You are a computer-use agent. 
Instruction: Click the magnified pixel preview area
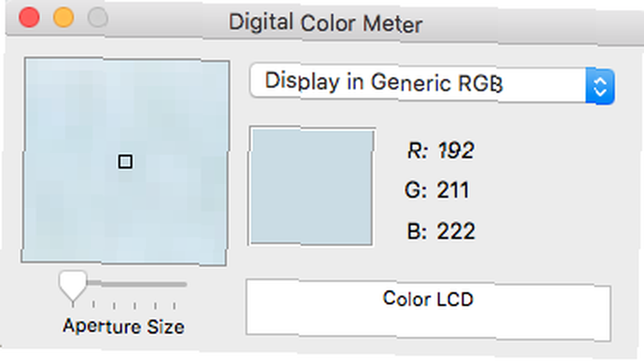click(126, 162)
